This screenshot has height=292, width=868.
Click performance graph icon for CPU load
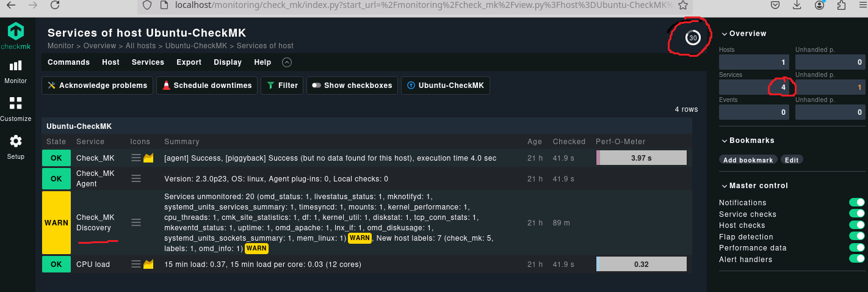148,265
